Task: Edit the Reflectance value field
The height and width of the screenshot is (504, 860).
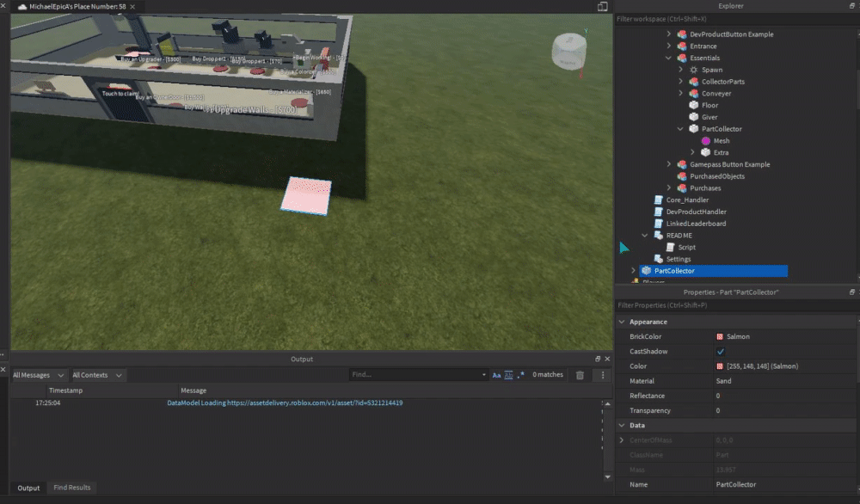Action: [784, 396]
